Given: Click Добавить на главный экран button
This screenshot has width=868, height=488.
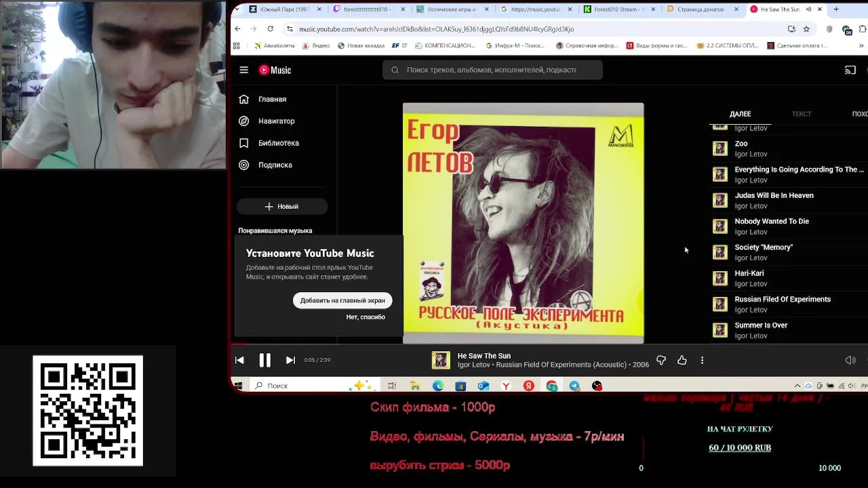Looking at the screenshot, I should coord(342,300).
